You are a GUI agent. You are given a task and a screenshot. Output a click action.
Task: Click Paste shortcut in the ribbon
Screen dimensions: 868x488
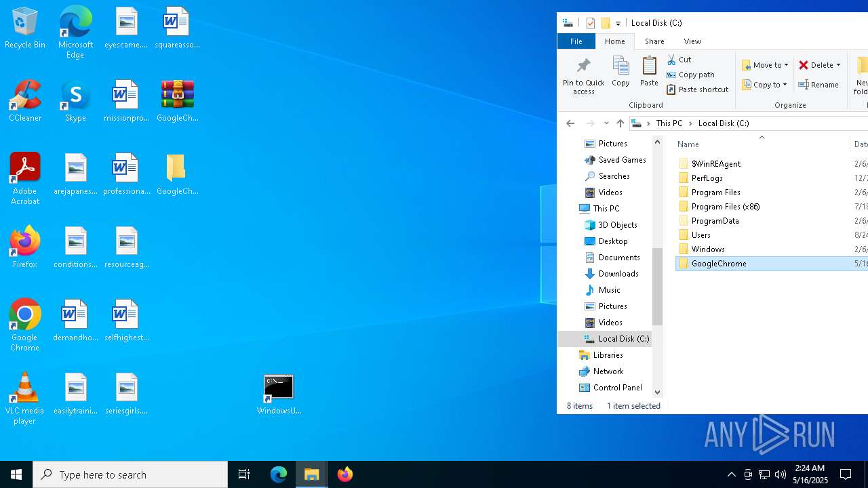(698, 89)
